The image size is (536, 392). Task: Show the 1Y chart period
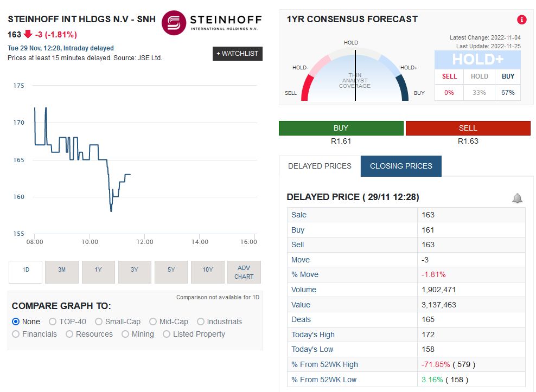coord(98,272)
